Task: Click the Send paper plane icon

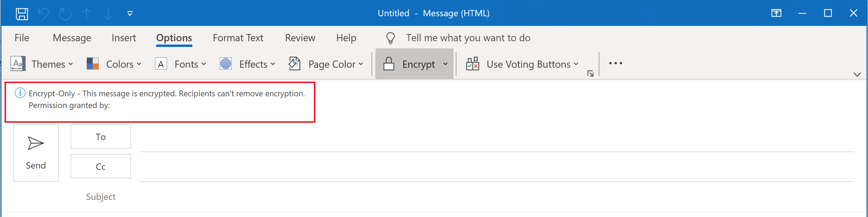Action: tap(36, 144)
